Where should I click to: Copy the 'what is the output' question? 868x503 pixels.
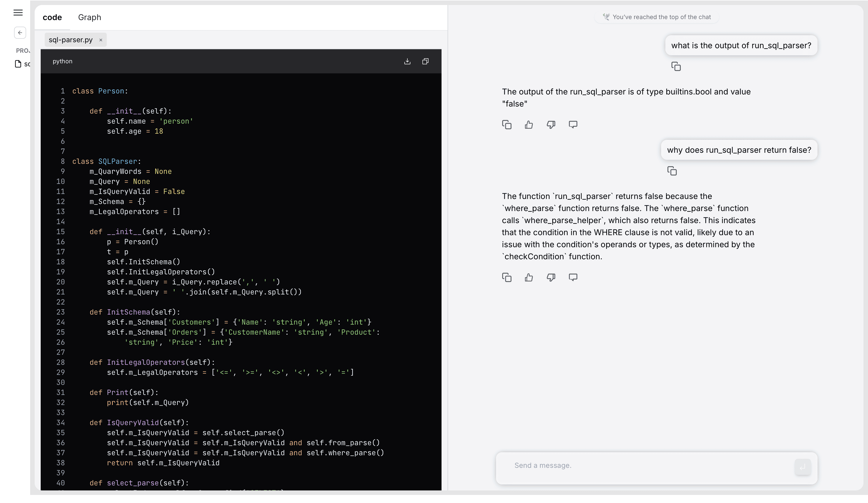(x=676, y=66)
